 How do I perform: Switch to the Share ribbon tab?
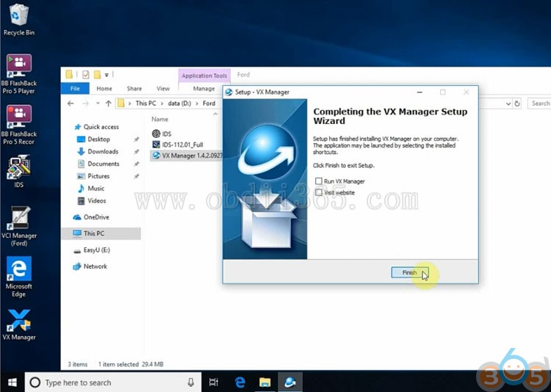(x=134, y=89)
